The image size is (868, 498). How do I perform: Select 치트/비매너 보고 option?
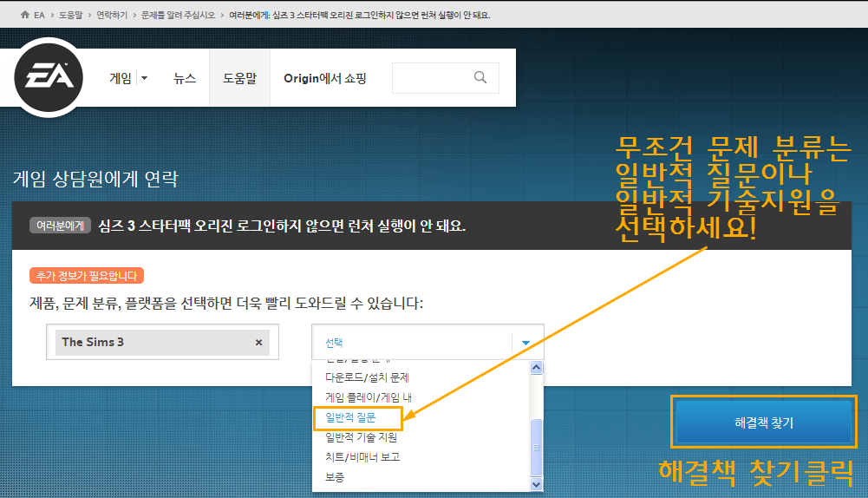pyautogui.click(x=362, y=457)
